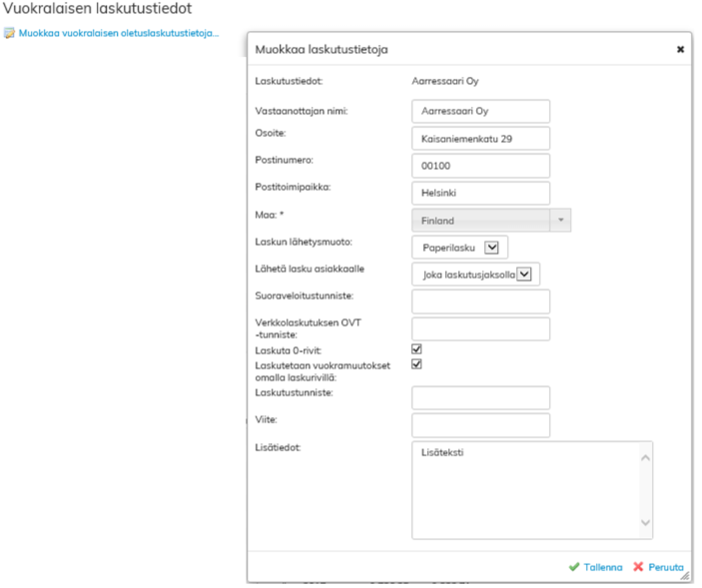Save changes with the Tallenna button
This screenshot has width=702, height=588.
tap(602, 567)
